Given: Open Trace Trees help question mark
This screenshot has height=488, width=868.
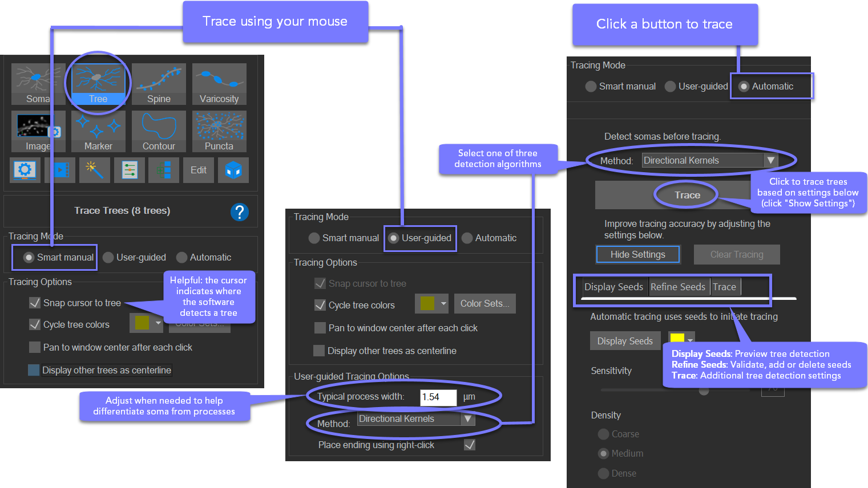Looking at the screenshot, I should click(x=239, y=212).
